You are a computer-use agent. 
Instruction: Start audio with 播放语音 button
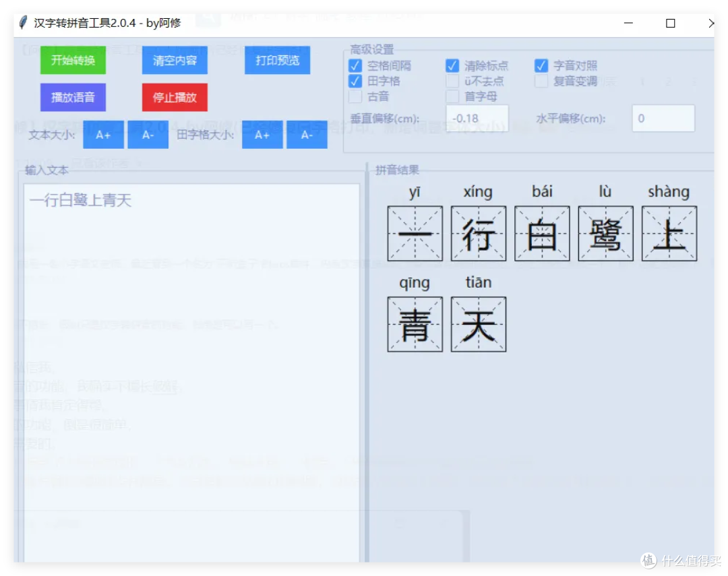point(73,98)
